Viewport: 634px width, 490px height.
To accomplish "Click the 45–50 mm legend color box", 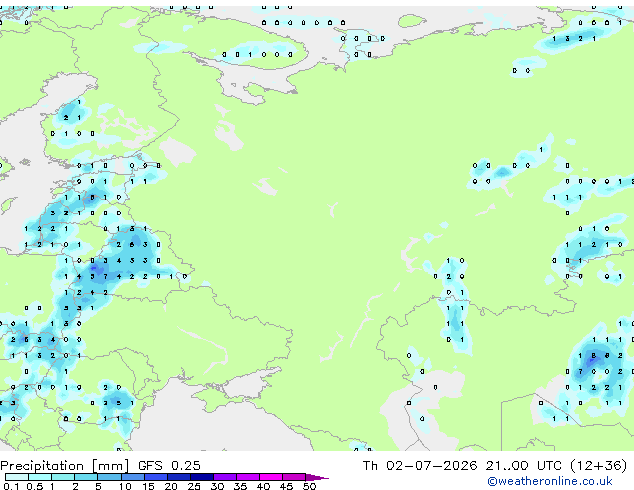I will click(294, 477).
